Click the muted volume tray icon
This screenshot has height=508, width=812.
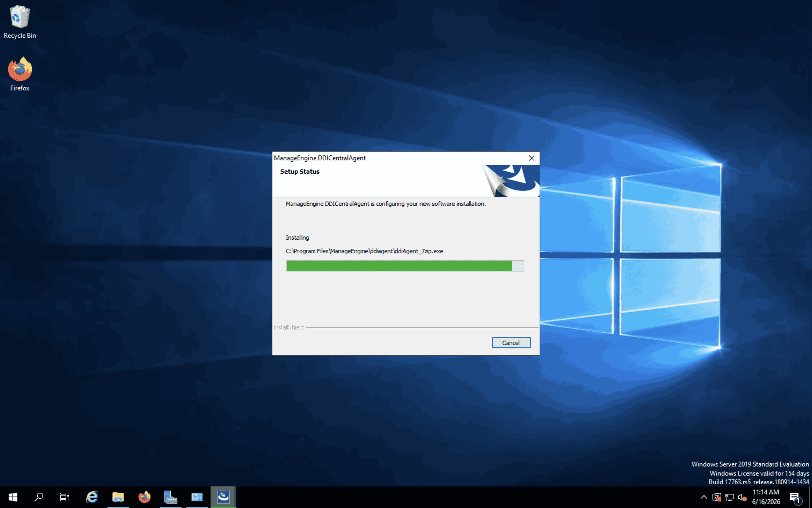(742, 497)
